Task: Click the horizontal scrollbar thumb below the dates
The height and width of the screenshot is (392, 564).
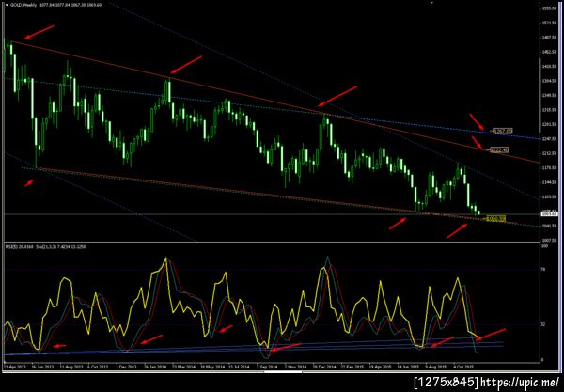Action: pos(283,372)
